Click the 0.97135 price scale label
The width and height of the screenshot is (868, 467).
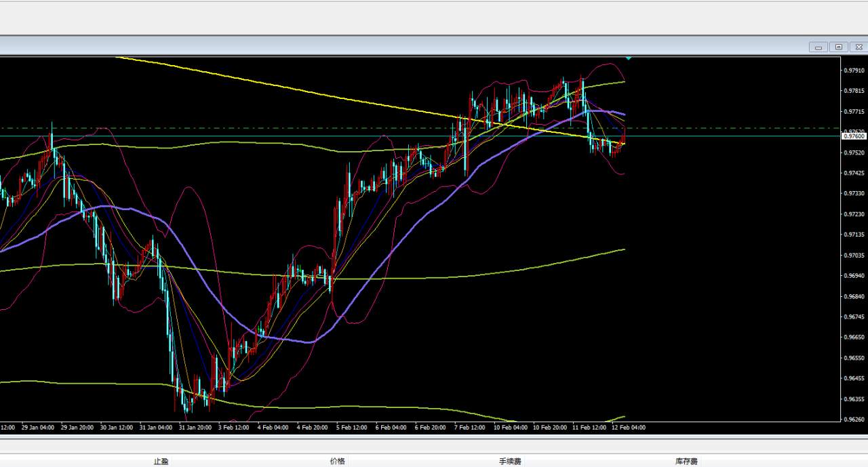point(854,235)
